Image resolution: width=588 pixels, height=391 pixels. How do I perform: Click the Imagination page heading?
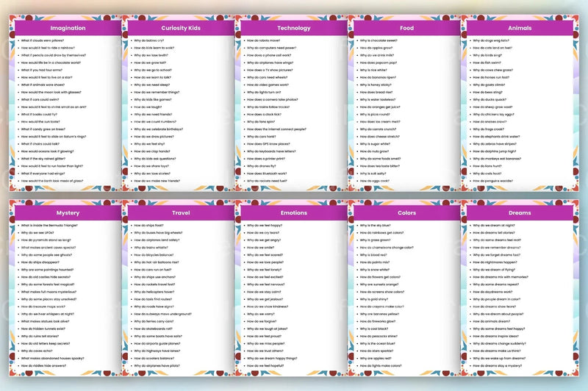coord(68,28)
